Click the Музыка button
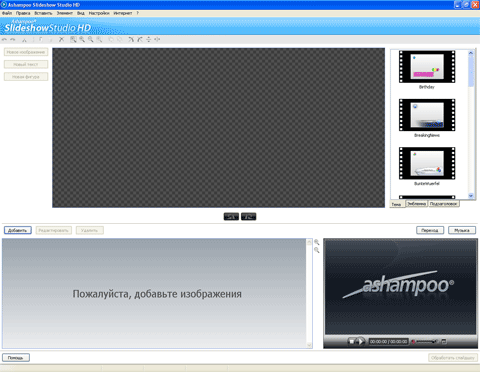The image size is (480, 372). point(462,230)
